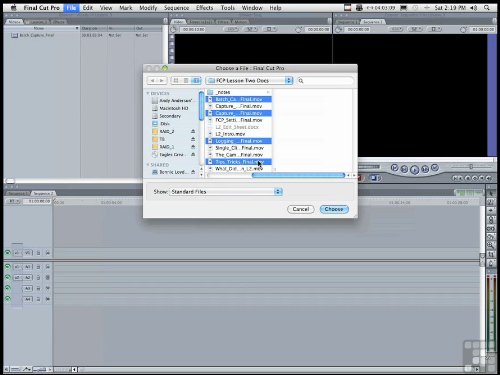Open the Show Standard Files dropdown
The width and height of the screenshot is (500, 375).
coord(226,192)
